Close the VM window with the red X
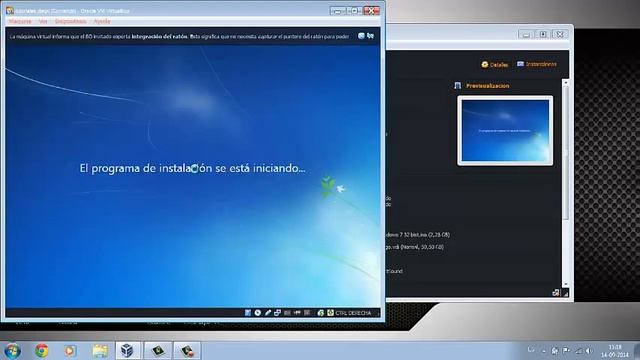 371,11
